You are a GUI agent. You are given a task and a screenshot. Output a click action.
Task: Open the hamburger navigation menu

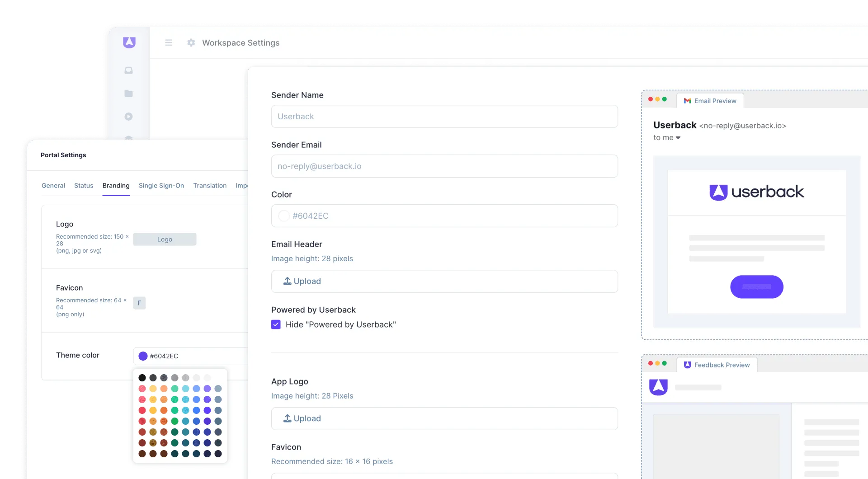[x=169, y=42]
